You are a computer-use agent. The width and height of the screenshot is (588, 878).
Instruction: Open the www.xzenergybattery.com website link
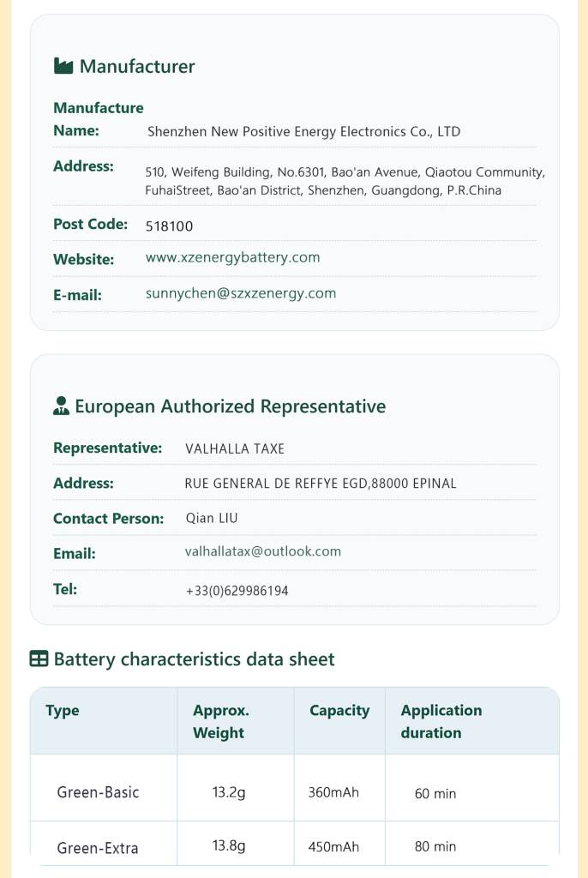click(x=232, y=258)
